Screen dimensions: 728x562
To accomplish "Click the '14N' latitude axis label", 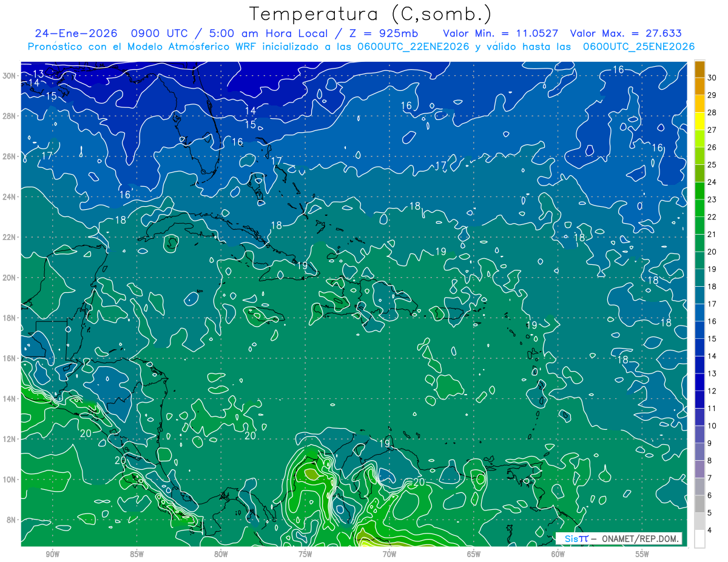I will (x=9, y=398).
